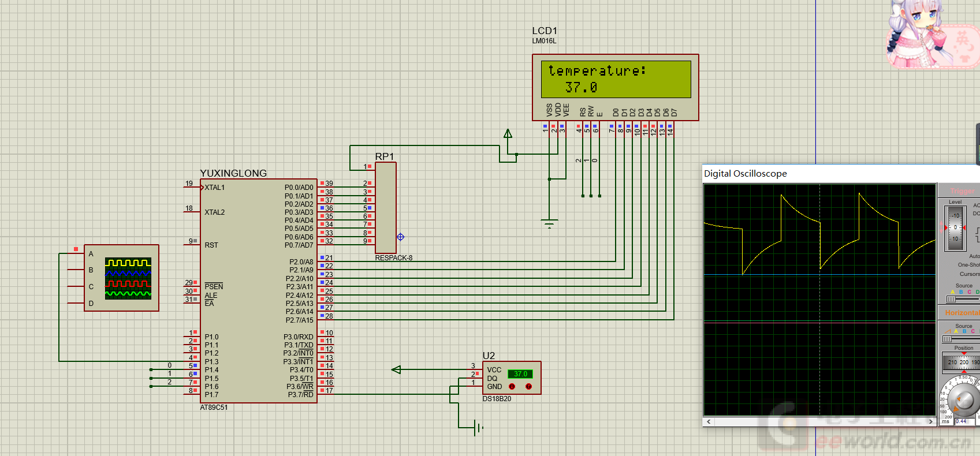Click the RESPACK-8 part label
980x456 pixels.
(394, 258)
